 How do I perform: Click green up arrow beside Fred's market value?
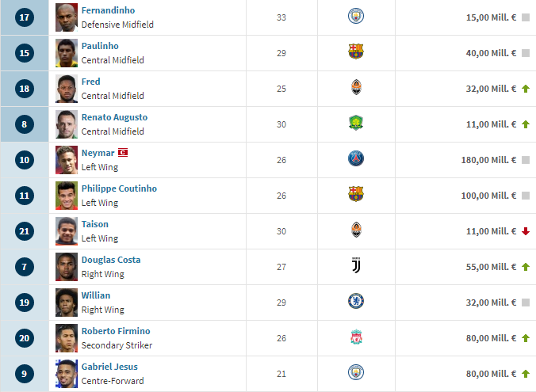[x=526, y=89]
